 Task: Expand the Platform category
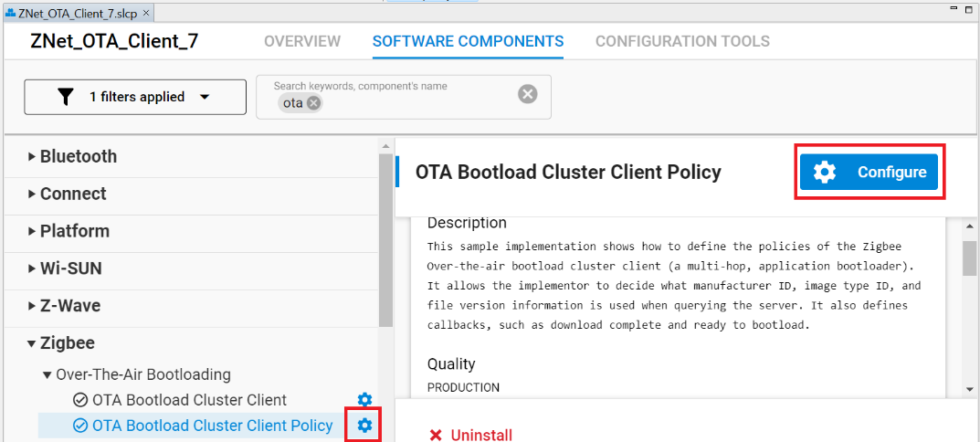pyautogui.click(x=32, y=232)
